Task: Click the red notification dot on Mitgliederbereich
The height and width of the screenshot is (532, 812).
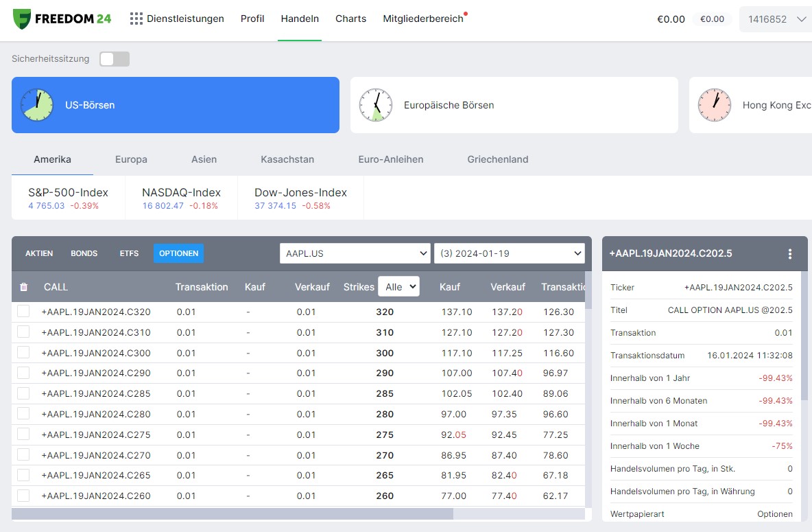Action: (x=466, y=14)
